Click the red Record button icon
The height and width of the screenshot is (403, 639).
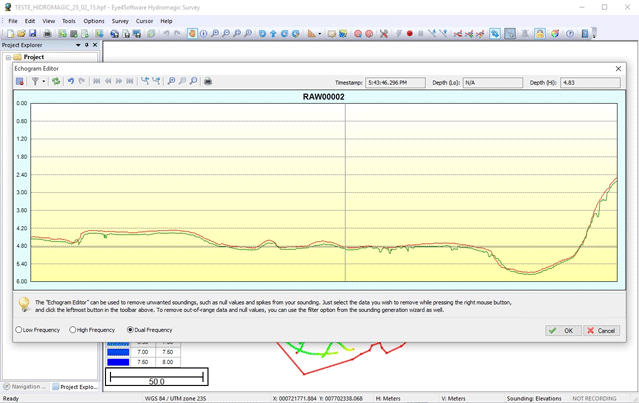point(410,34)
